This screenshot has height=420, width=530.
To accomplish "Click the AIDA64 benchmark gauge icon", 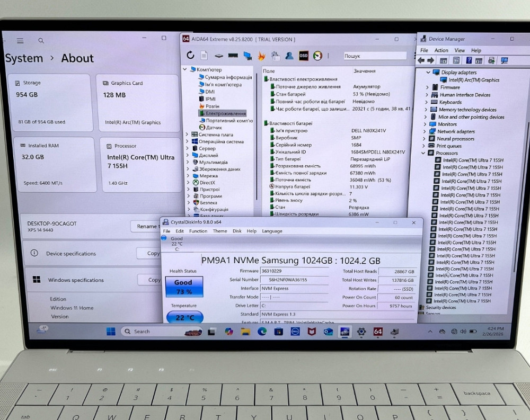I will point(317,56).
